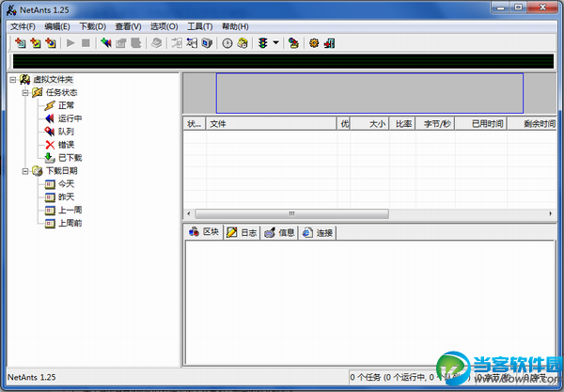The image size is (564, 392).
Task: Collapse the 下载日期 tree branch
Action: click(x=25, y=171)
